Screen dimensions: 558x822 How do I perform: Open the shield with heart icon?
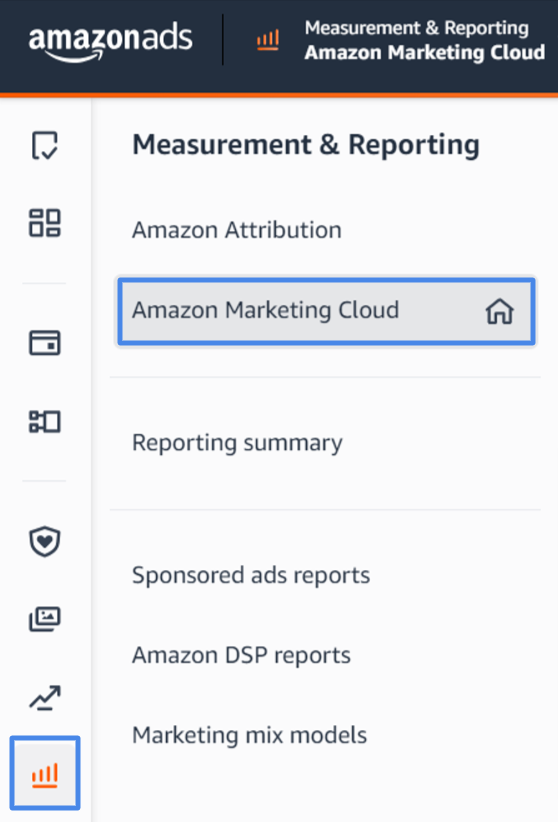[45, 541]
